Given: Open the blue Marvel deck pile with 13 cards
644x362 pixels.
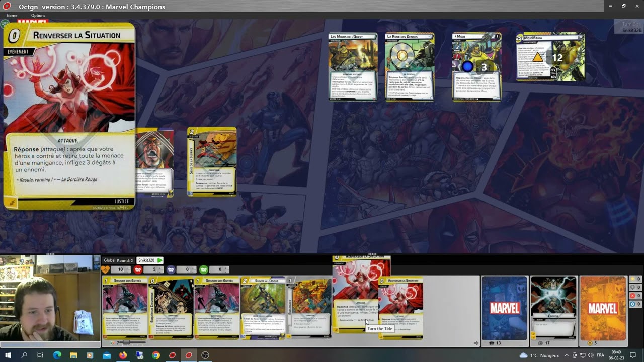Looking at the screenshot, I should click(x=505, y=308).
